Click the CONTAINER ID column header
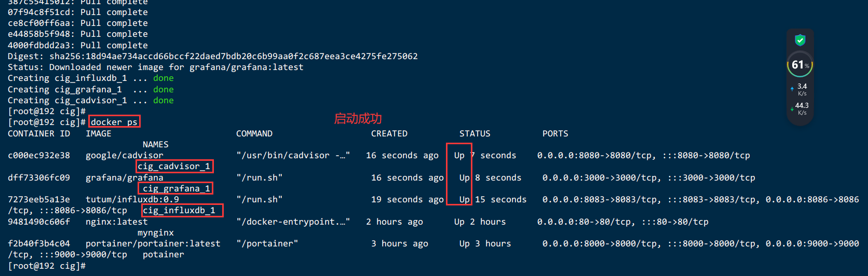 point(39,133)
